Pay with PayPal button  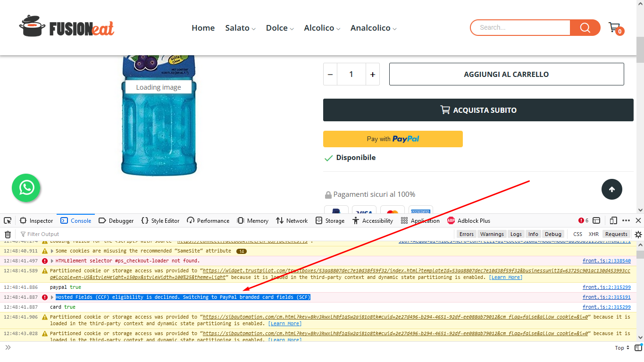pyautogui.click(x=393, y=139)
